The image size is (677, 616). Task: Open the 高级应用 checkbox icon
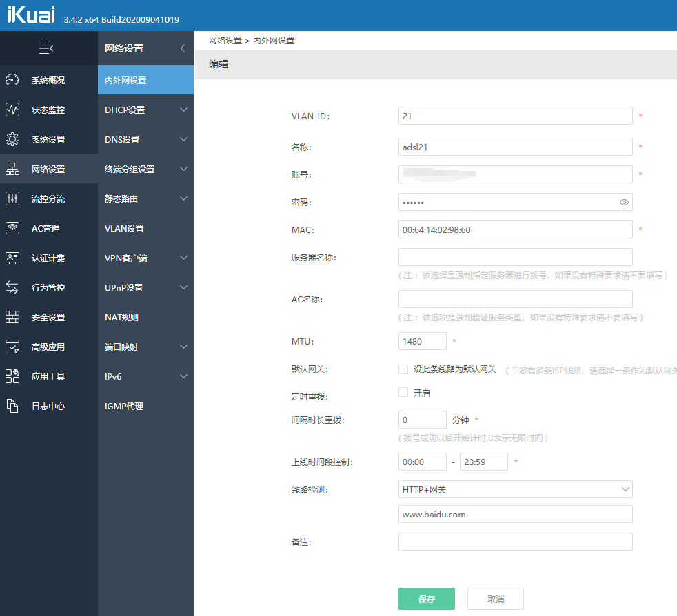click(x=12, y=347)
